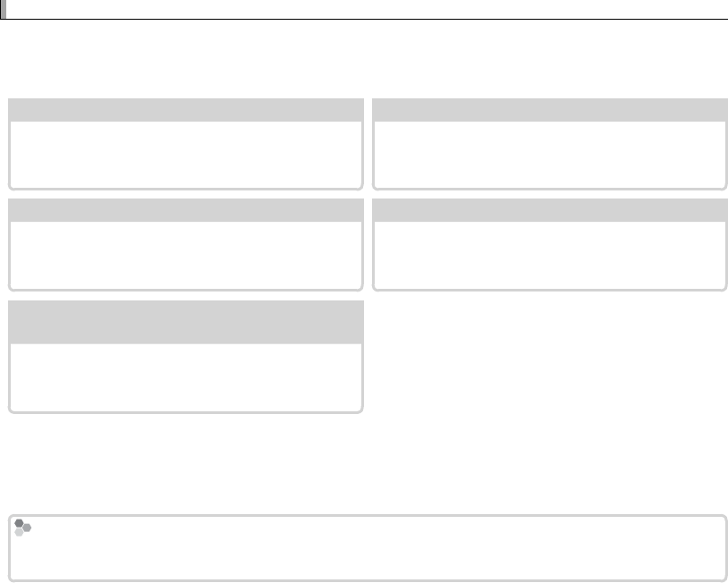Click the white body under the tall gray header
The width and height of the screenshot is (728, 583).
click(x=186, y=377)
